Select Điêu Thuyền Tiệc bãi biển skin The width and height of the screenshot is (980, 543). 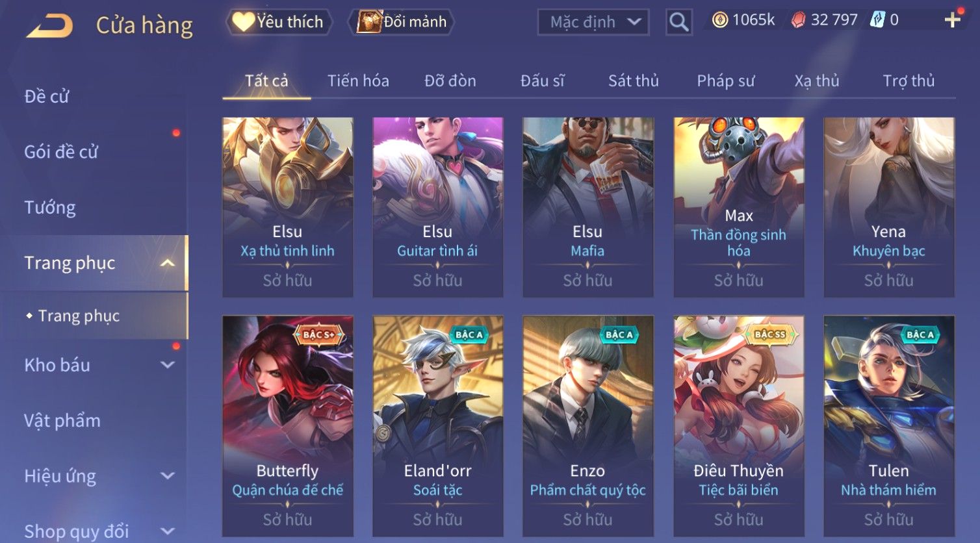coord(739,426)
